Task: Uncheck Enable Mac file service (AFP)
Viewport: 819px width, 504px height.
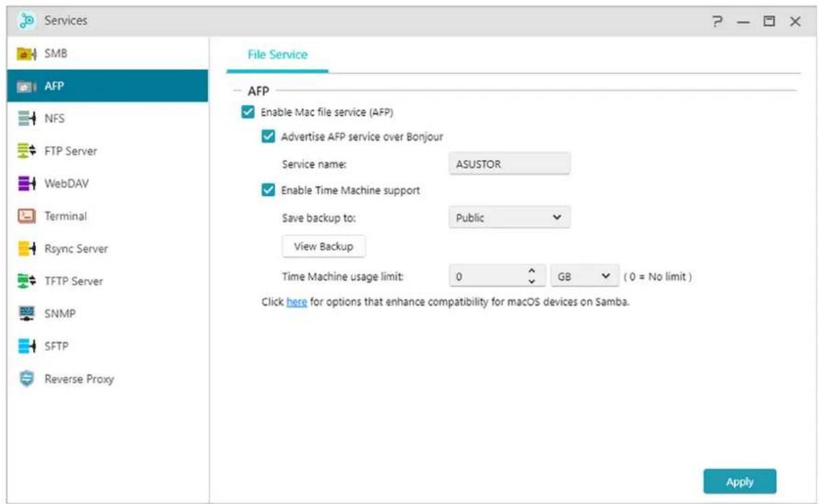Action: click(x=248, y=112)
